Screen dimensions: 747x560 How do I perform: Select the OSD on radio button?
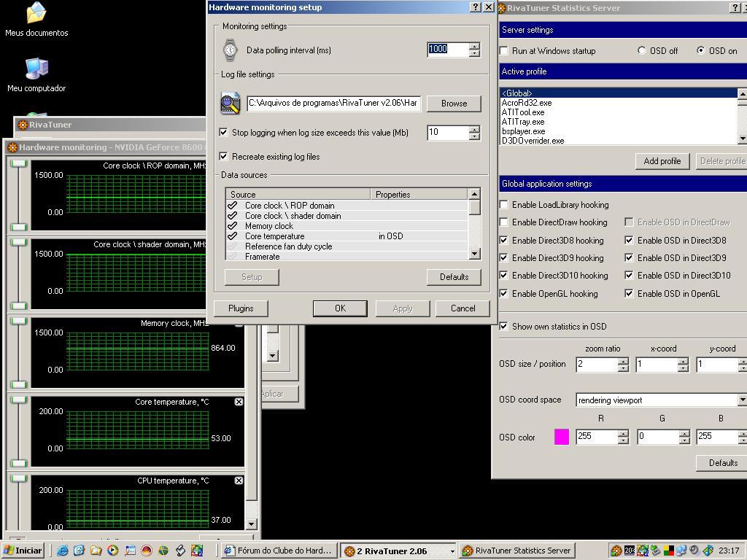701,50
